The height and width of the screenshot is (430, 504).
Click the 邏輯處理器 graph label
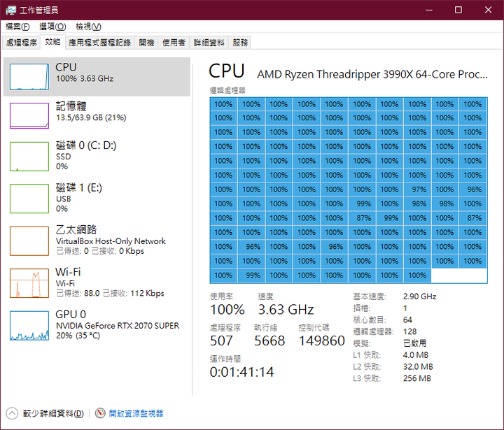(227, 91)
